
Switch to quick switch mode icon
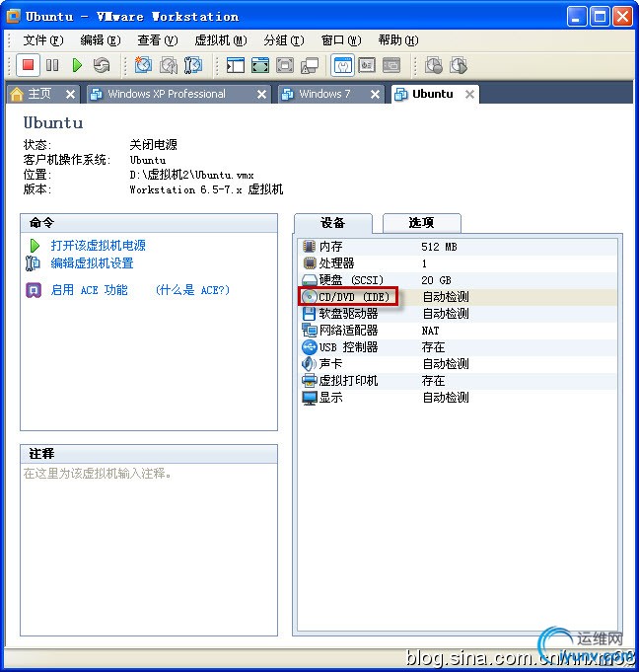pyautogui.click(x=260, y=65)
